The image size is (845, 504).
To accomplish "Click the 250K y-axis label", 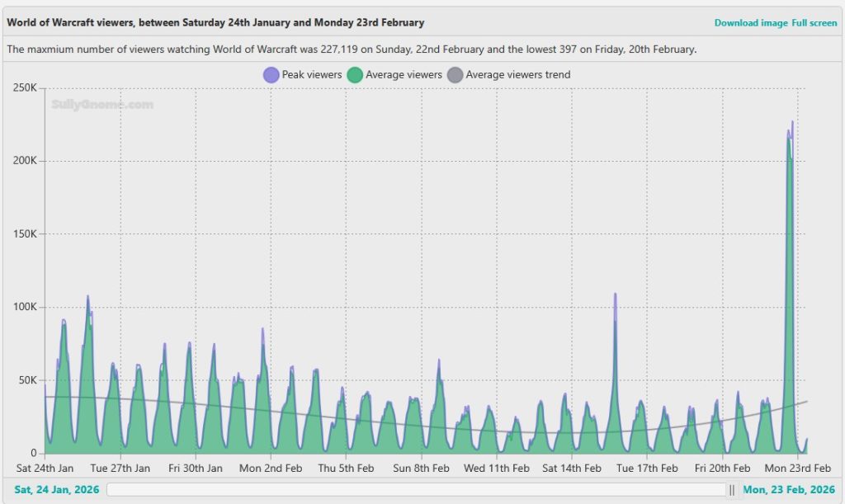I will tap(24, 87).
